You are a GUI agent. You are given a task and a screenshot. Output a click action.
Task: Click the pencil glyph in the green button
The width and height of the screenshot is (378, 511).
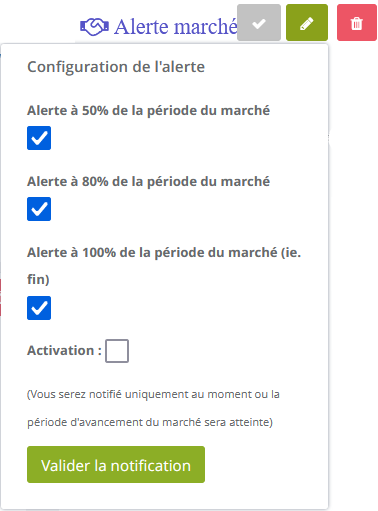[307, 24]
